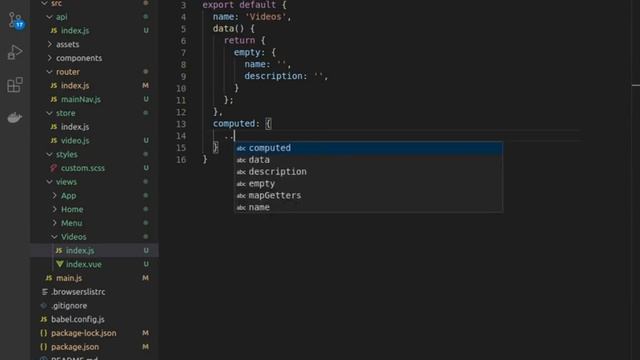Click the U status badge for mainNav.js
This screenshot has width=640, height=360.
146,99
